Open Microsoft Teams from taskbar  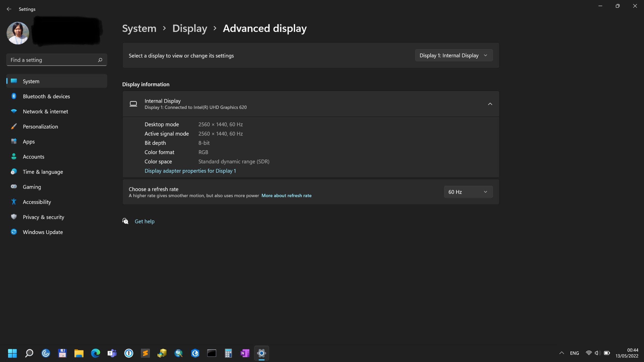112,353
